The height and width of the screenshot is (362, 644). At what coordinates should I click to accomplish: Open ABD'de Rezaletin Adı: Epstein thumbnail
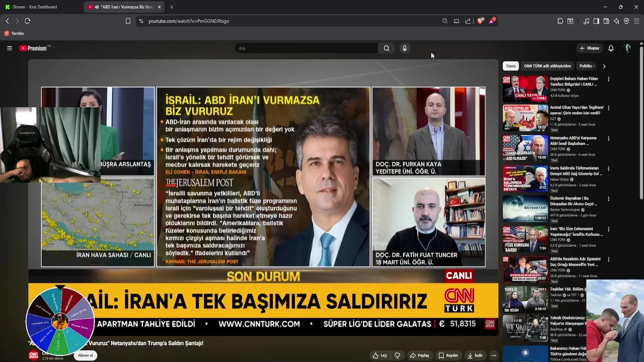[525, 269]
